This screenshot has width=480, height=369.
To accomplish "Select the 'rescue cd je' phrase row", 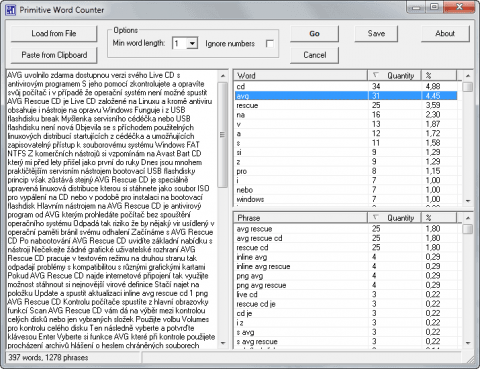I will [346, 304].
